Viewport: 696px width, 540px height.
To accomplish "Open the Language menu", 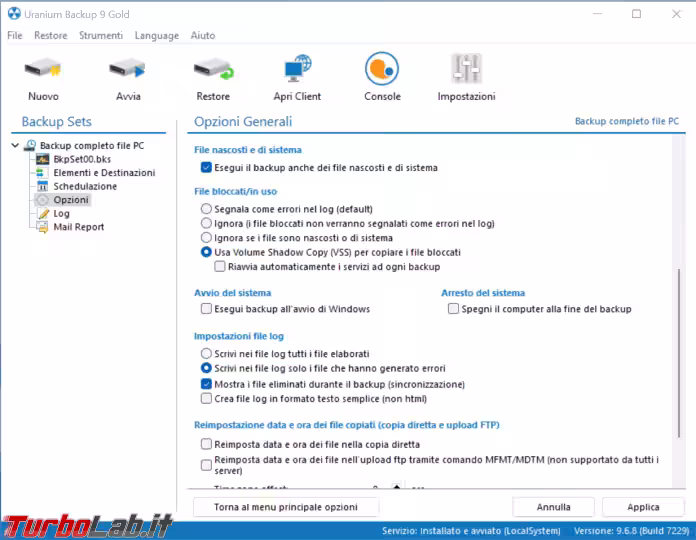I will pyautogui.click(x=157, y=35).
